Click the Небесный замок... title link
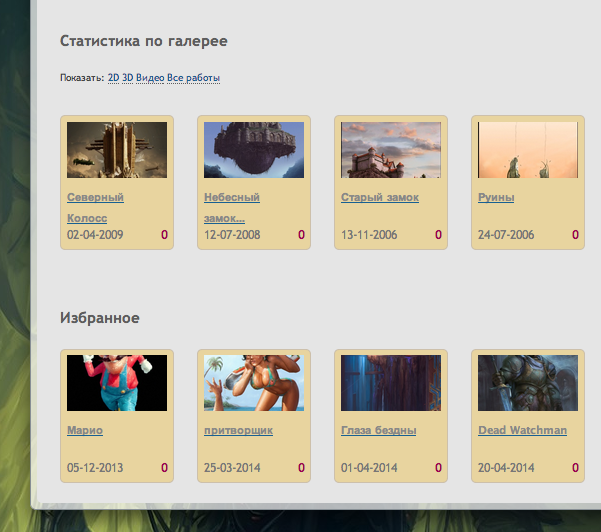The height and width of the screenshot is (532, 601). 231,198
